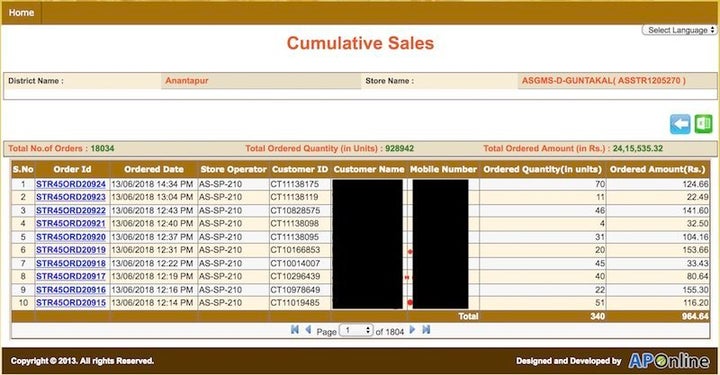Click ordered amount 155.30

click(695, 290)
